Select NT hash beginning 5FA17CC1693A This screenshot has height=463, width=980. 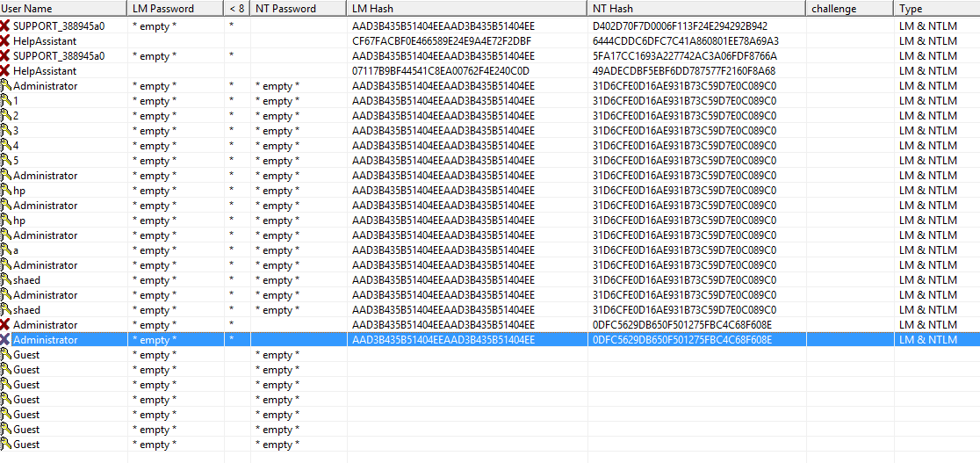(684, 56)
